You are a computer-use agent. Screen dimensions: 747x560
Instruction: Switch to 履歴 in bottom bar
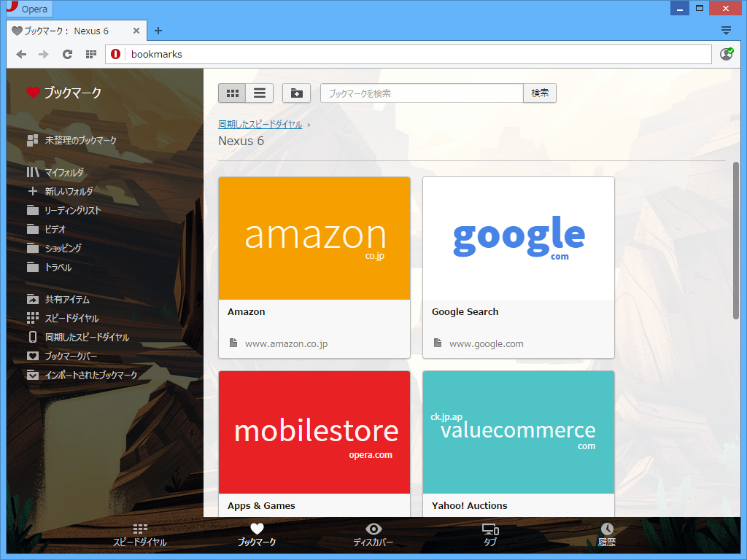pos(607,535)
